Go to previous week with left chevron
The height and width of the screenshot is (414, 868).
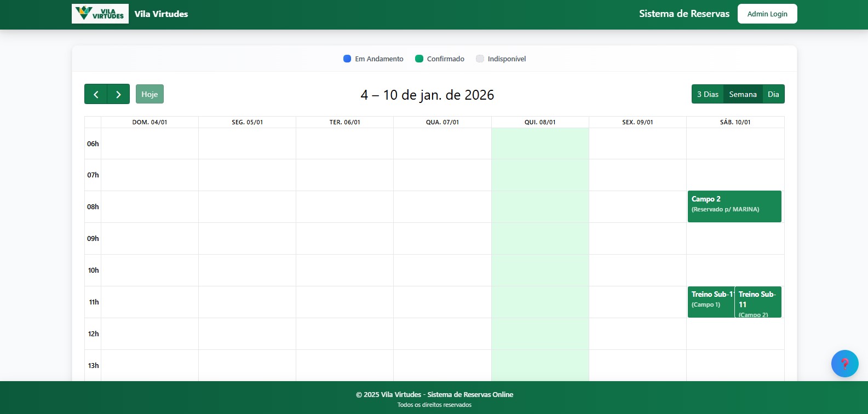96,94
